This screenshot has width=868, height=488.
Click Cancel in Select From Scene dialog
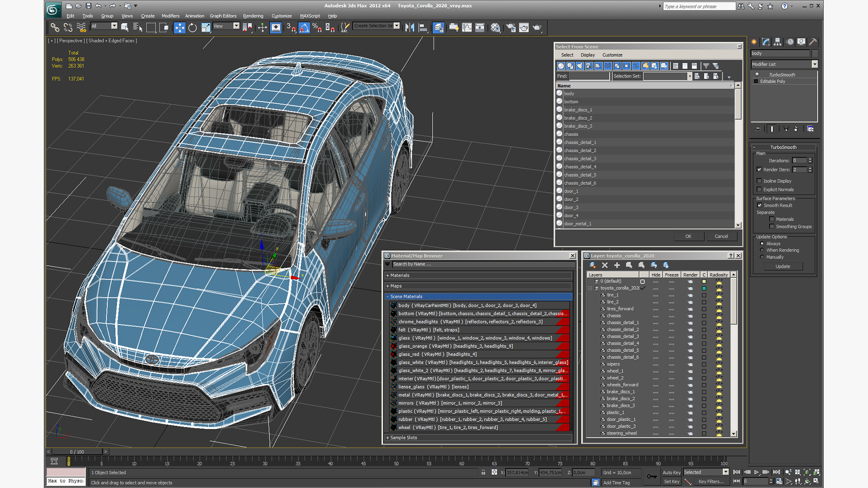(721, 236)
